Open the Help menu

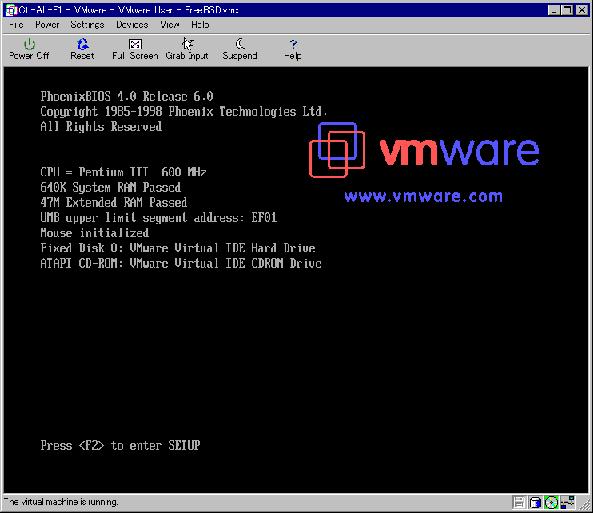[200, 25]
